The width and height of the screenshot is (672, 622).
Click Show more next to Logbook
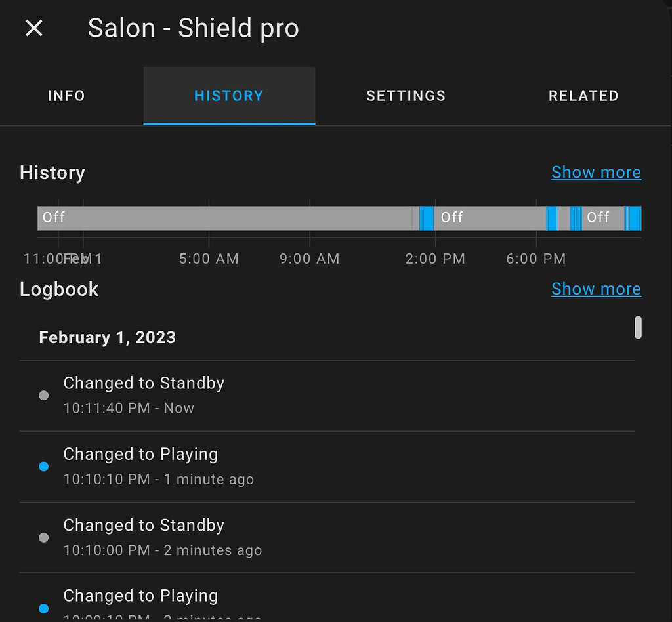click(x=596, y=289)
